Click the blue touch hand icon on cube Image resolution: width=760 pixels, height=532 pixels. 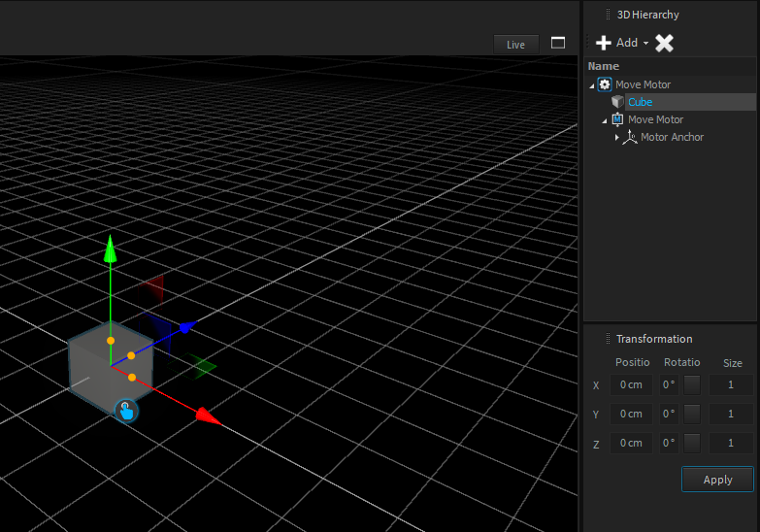(x=126, y=411)
